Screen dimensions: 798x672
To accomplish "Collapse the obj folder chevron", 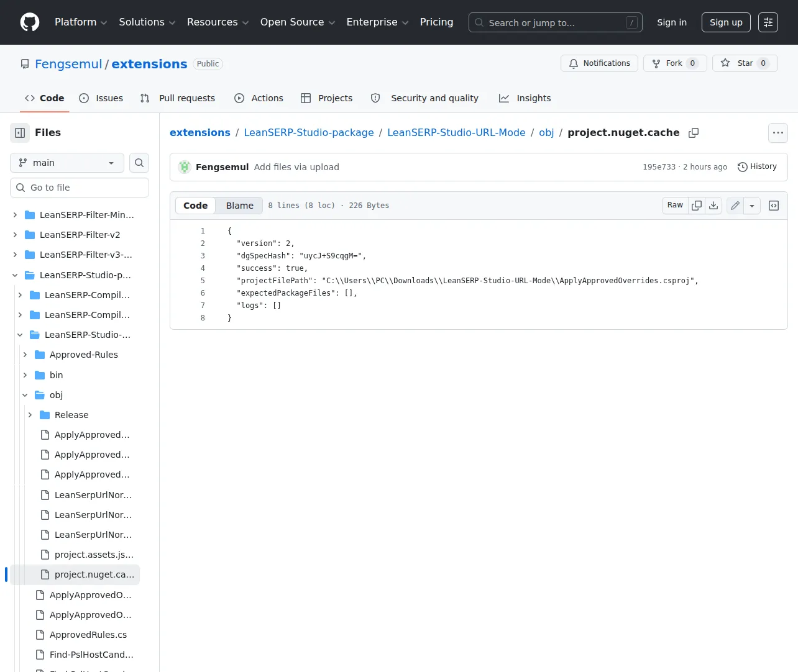I will [x=25, y=395].
